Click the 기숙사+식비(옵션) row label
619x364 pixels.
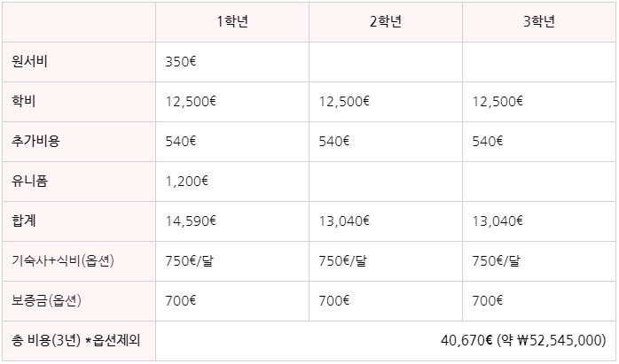pyautogui.click(x=63, y=261)
